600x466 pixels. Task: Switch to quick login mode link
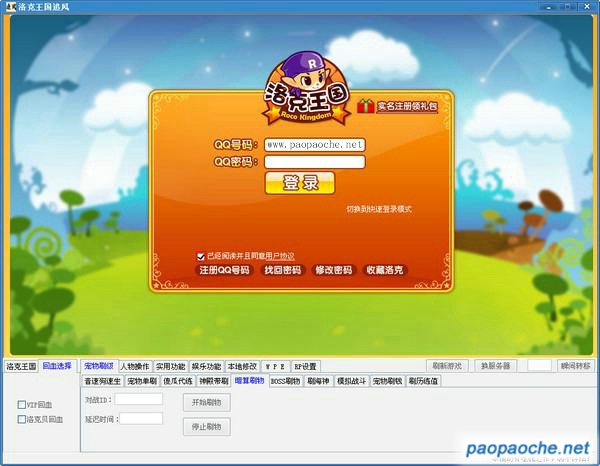click(379, 209)
